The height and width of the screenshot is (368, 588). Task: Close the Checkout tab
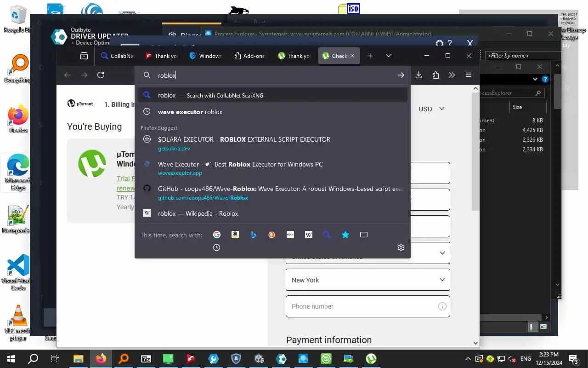(x=352, y=56)
